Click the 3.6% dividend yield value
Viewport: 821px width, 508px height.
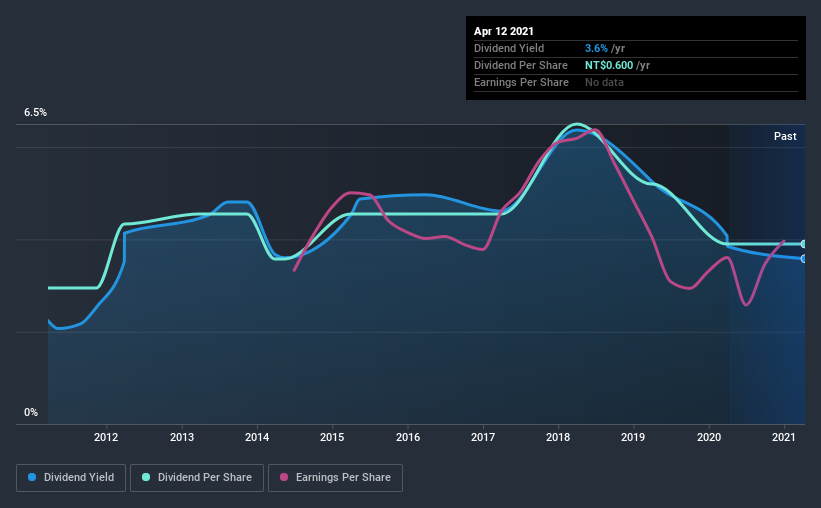[596, 48]
